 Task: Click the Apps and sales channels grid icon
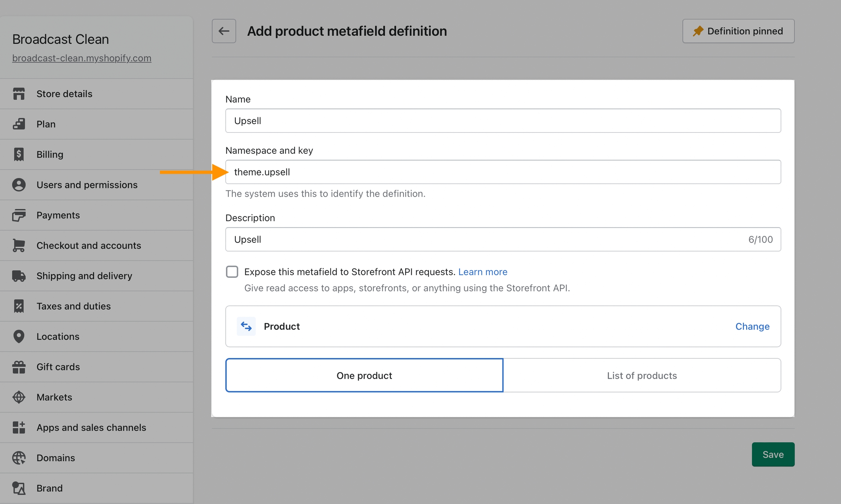(19, 427)
